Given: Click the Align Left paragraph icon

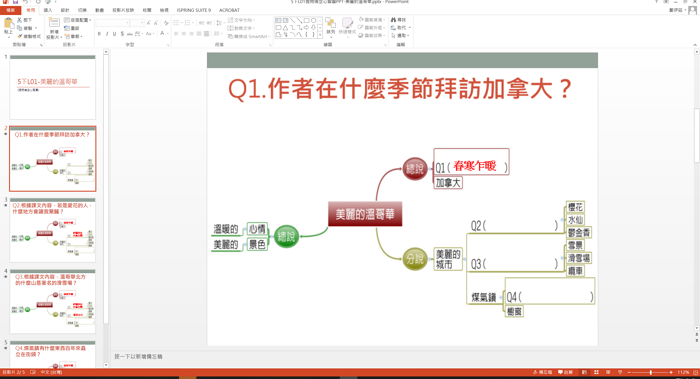Looking at the screenshot, I should 176,33.
